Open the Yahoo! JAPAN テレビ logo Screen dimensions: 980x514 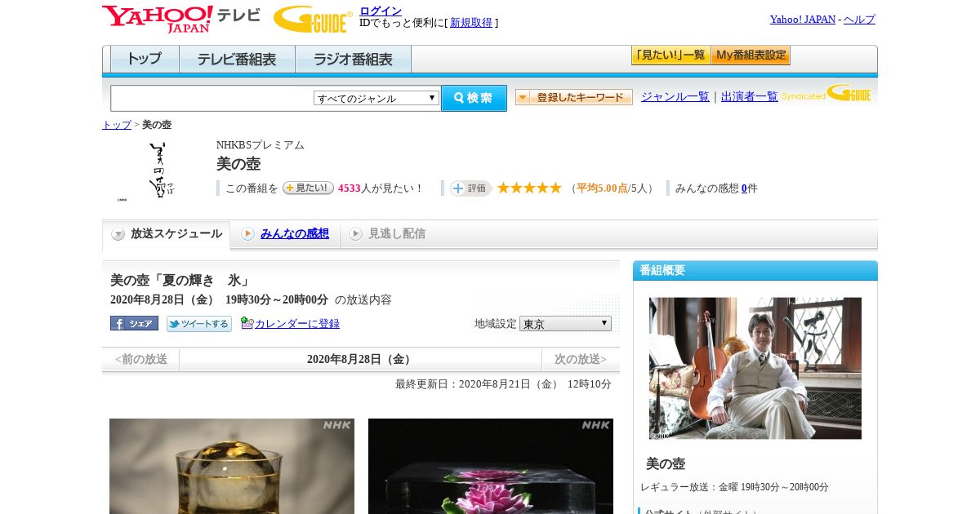pyautogui.click(x=181, y=19)
